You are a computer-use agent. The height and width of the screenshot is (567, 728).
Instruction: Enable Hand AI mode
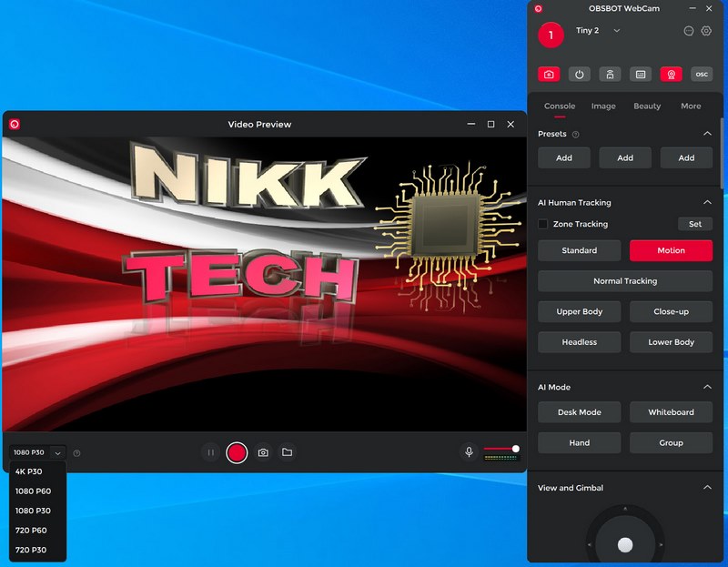pyautogui.click(x=579, y=442)
